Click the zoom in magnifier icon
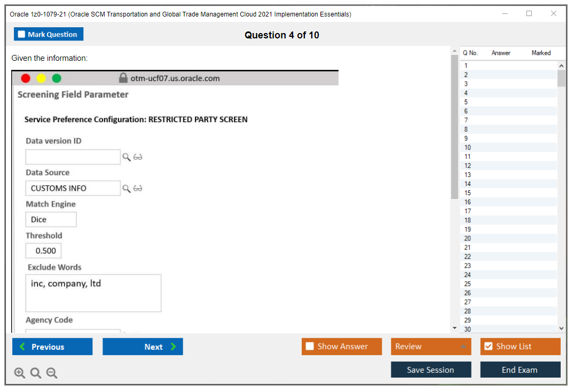This screenshot has width=574, height=392. [20, 373]
